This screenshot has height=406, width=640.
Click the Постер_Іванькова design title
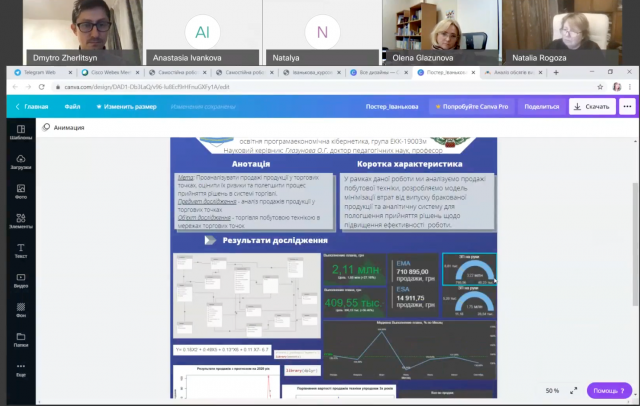pyautogui.click(x=392, y=106)
